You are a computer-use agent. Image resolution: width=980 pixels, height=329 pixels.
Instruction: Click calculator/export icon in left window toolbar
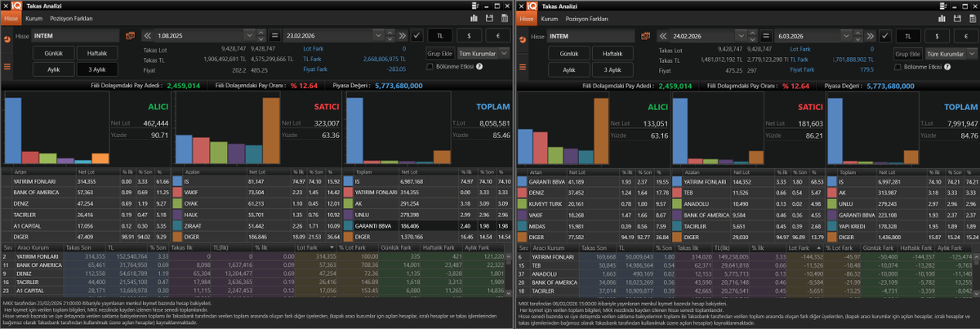tap(503, 17)
